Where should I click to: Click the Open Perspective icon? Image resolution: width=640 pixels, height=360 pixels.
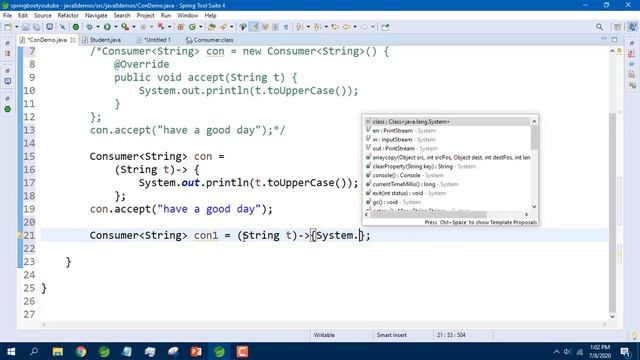click(617, 27)
